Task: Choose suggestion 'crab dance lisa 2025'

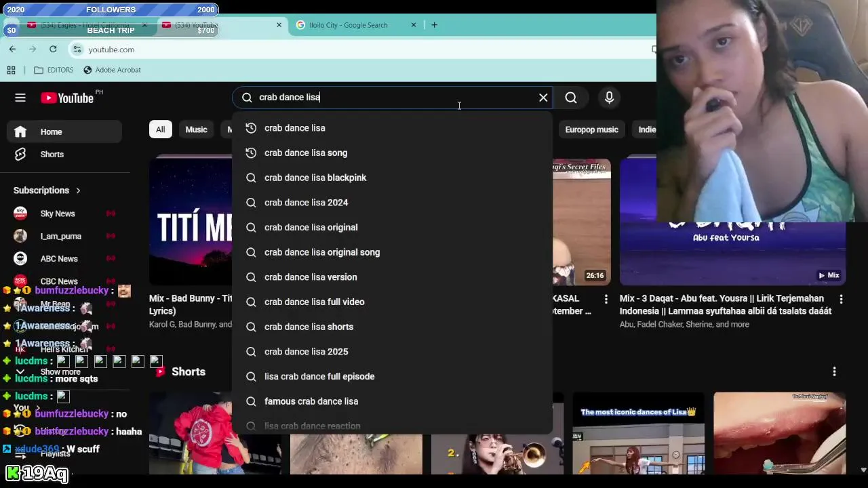Action: pos(392,352)
